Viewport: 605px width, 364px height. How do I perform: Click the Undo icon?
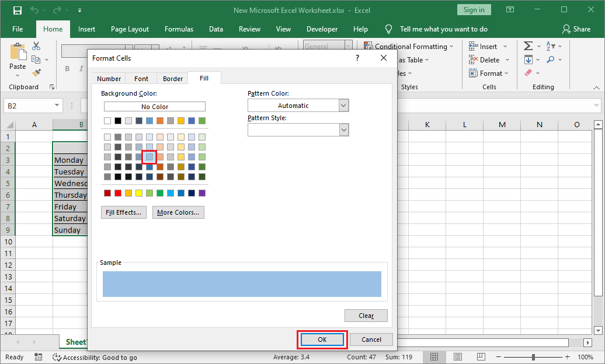34,10
